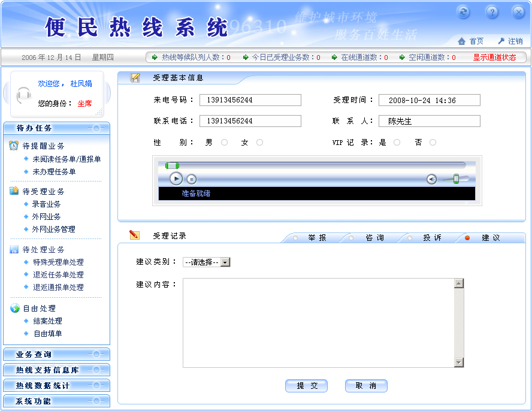Select the 女 gender radio button

[x=259, y=143]
